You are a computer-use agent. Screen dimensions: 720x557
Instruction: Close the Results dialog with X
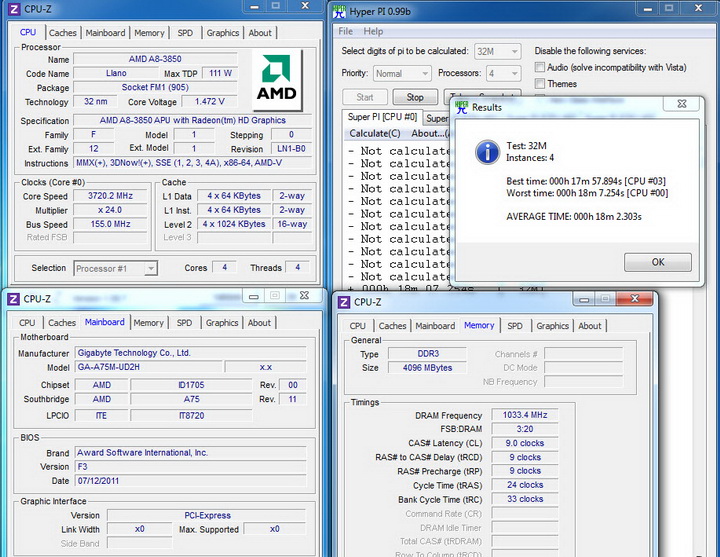pyautogui.click(x=682, y=104)
